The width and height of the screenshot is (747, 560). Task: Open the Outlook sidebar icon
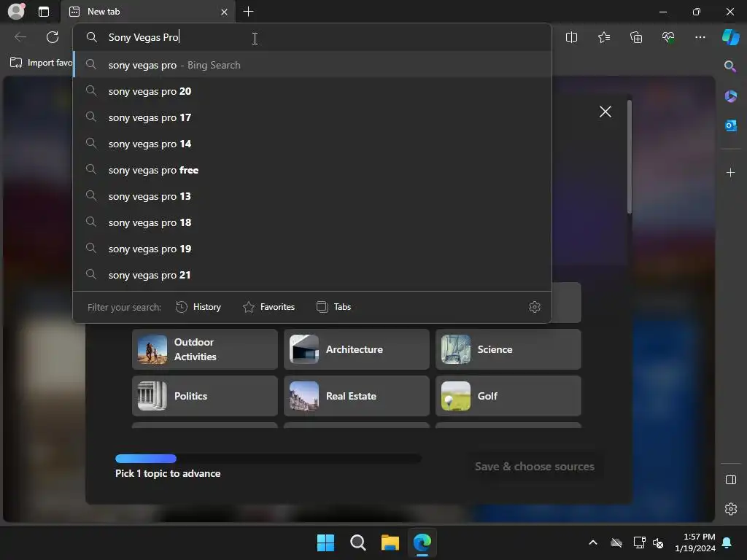(730, 125)
